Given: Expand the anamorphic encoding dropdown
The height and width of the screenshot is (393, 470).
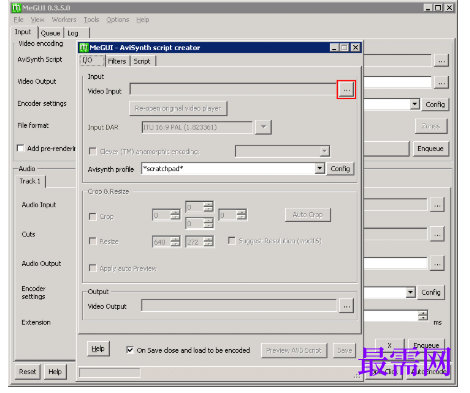Looking at the screenshot, I should click(325, 151).
